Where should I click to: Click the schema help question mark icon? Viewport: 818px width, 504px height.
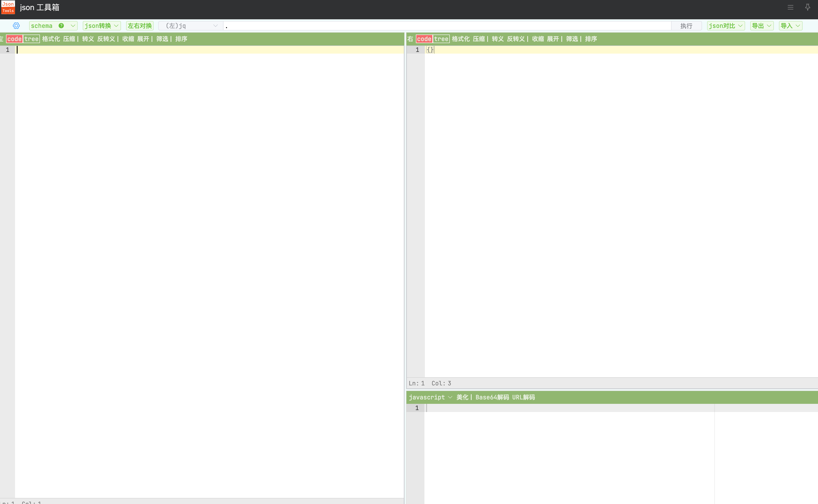point(61,26)
